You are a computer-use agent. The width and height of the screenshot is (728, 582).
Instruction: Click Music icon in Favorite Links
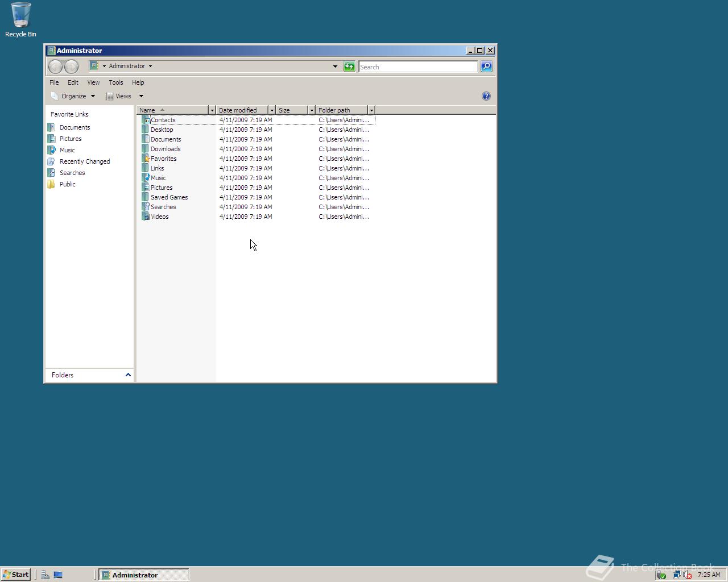coord(51,150)
